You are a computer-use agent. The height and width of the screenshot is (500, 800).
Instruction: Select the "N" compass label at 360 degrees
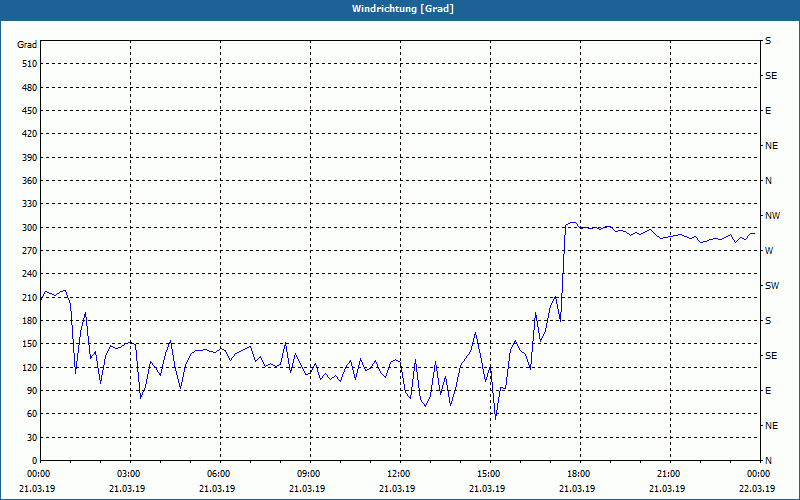(768, 181)
